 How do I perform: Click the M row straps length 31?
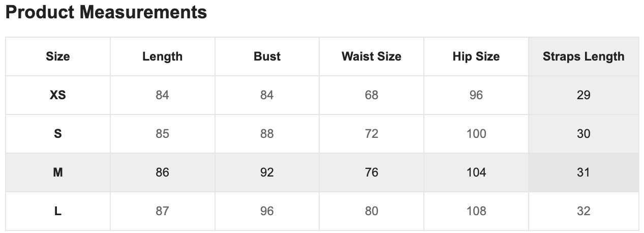click(583, 172)
